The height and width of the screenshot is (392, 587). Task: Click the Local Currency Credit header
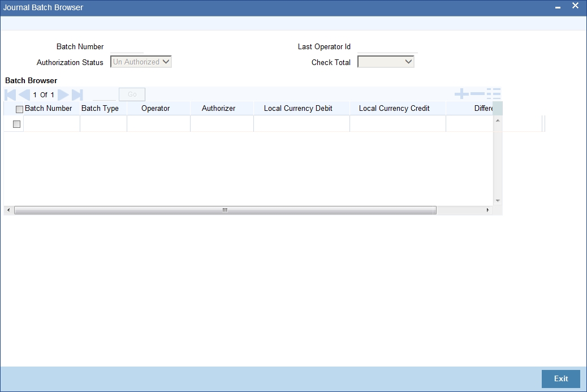(x=394, y=108)
